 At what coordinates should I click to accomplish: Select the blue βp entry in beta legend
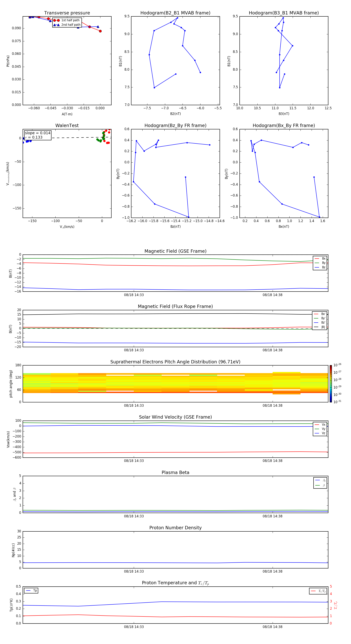coord(320,480)
